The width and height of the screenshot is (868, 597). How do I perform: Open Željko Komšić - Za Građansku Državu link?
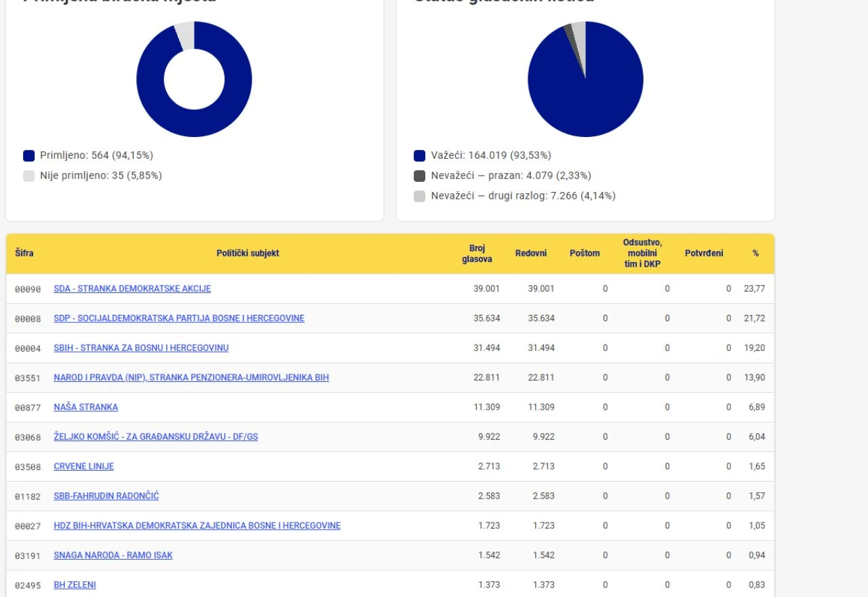[156, 437]
